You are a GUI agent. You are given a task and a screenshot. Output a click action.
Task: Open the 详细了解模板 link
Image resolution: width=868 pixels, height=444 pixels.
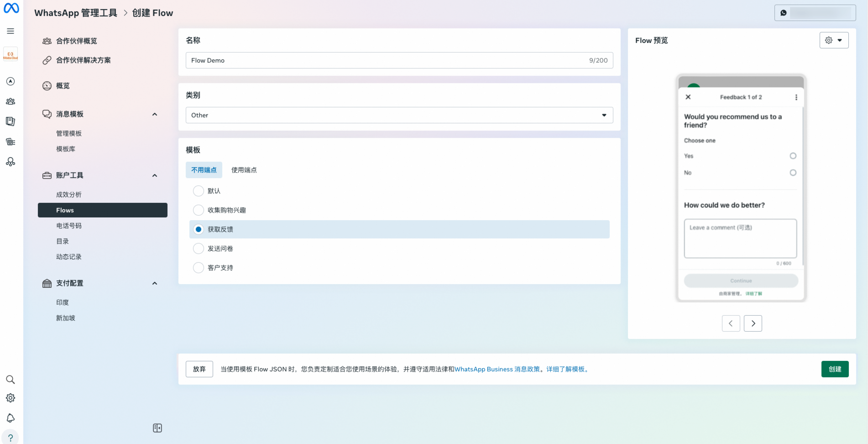(565, 369)
